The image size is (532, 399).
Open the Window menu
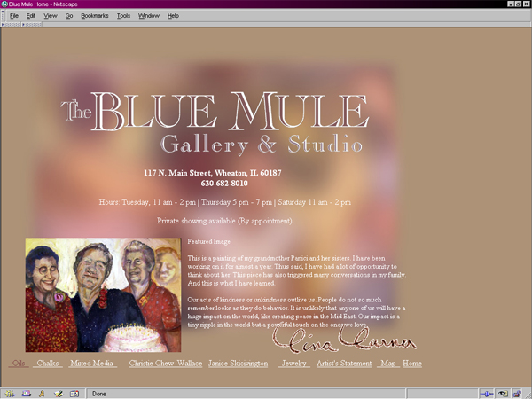(x=149, y=16)
